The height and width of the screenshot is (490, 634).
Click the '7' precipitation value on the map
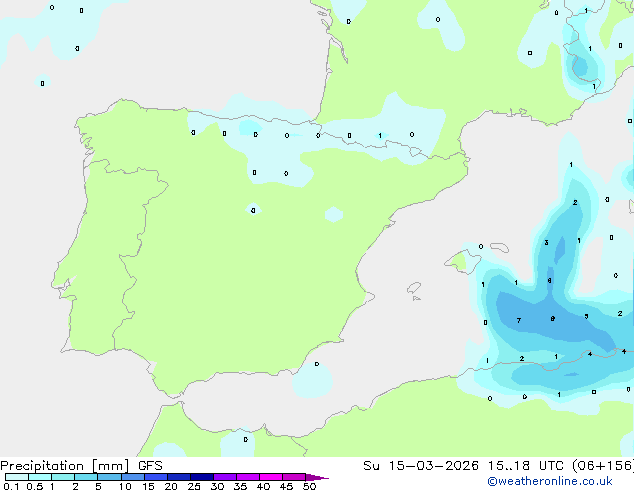pyautogui.click(x=519, y=321)
